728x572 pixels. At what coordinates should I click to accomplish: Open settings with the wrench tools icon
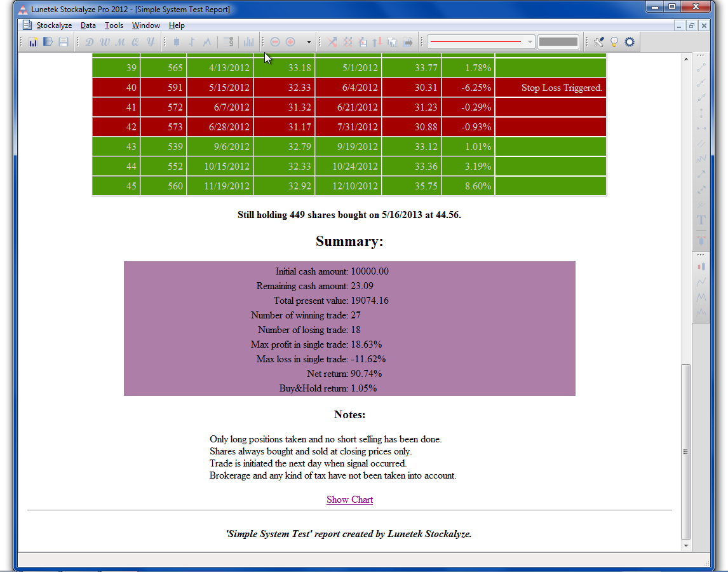pyautogui.click(x=598, y=42)
